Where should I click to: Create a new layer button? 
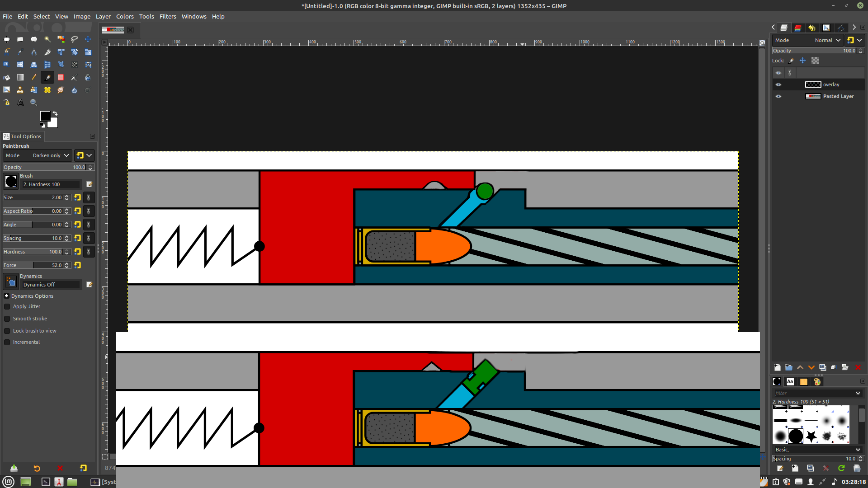click(777, 367)
